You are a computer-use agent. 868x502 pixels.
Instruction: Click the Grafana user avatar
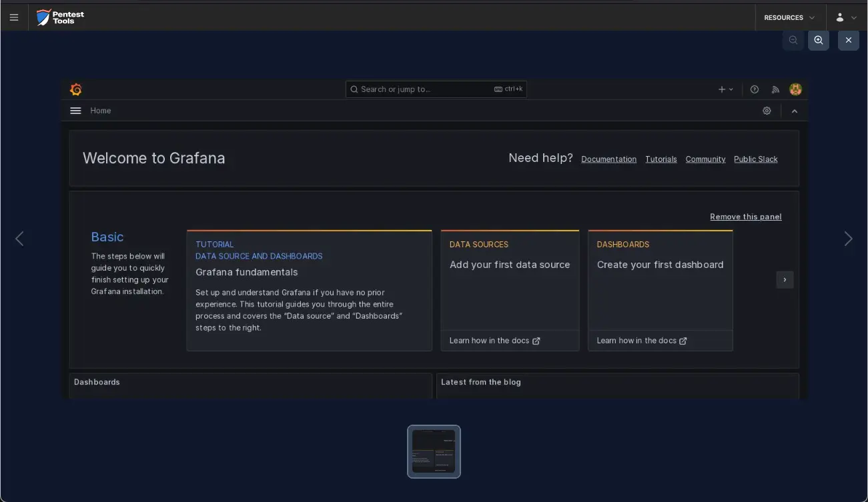pos(795,89)
